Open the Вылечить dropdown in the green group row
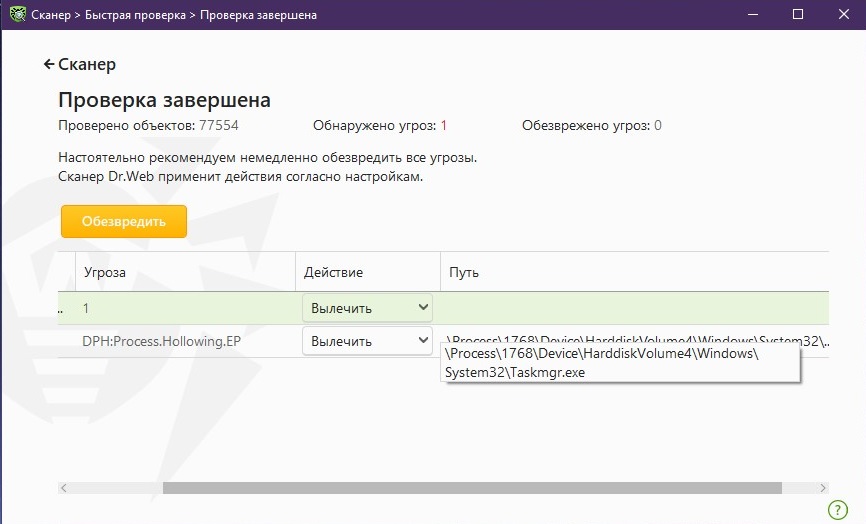This screenshot has height=524, width=866. (367, 308)
